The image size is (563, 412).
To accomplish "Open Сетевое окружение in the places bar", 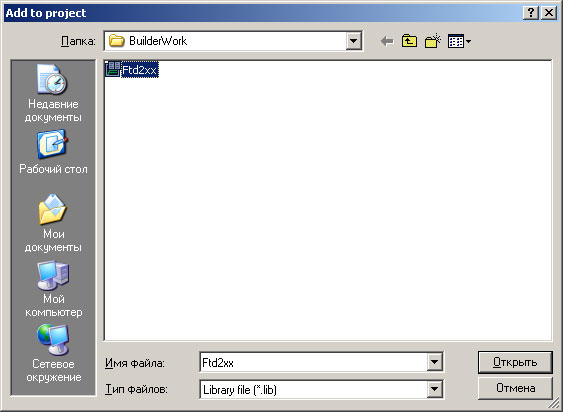I will pos(53,353).
